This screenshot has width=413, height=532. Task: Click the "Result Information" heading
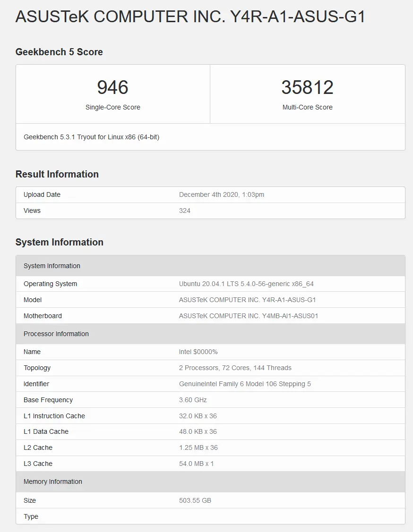pos(57,174)
